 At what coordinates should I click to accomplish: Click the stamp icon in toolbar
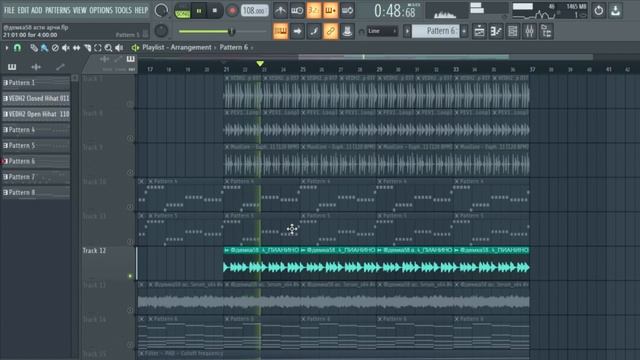click(347, 31)
